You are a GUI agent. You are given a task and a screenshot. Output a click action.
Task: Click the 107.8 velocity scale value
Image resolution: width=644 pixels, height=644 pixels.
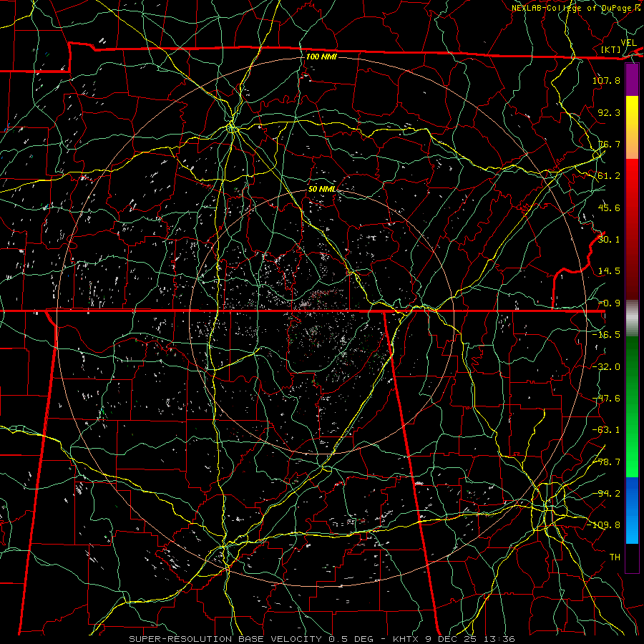606,80
